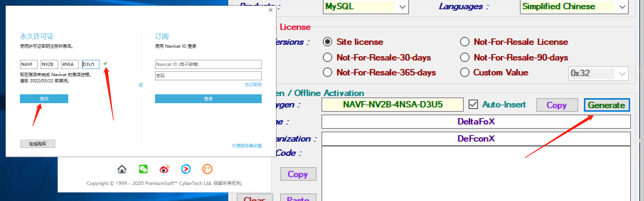This screenshot has width=644, height=201.
Task: Click the blue Youku play icon
Action: coord(186,169)
